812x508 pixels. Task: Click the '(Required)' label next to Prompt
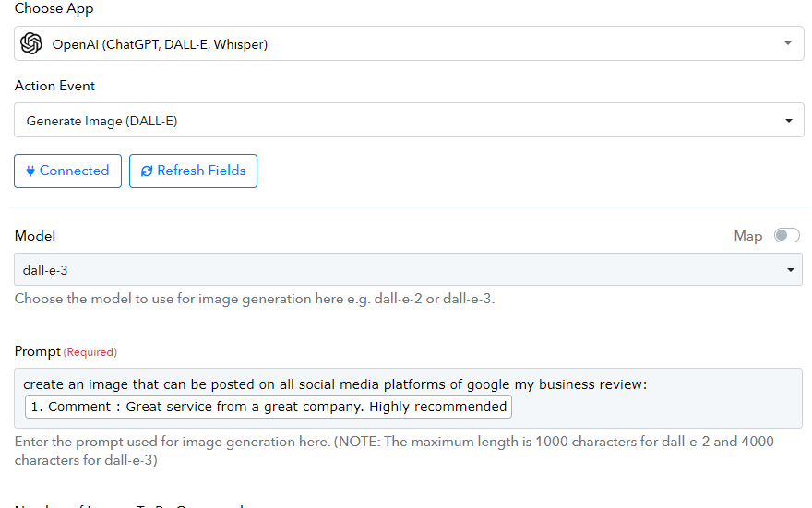(90, 352)
